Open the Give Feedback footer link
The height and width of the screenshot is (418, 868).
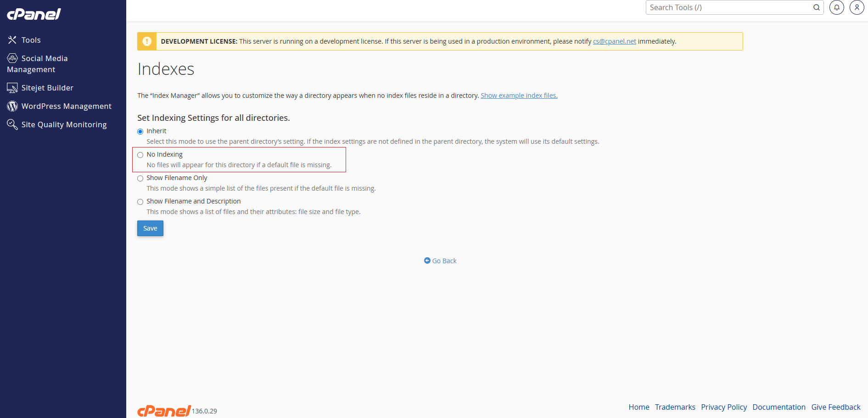point(836,407)
